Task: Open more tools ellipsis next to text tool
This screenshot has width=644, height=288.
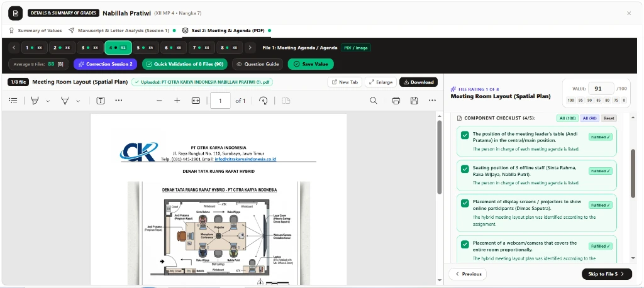Action: point(119,101)
